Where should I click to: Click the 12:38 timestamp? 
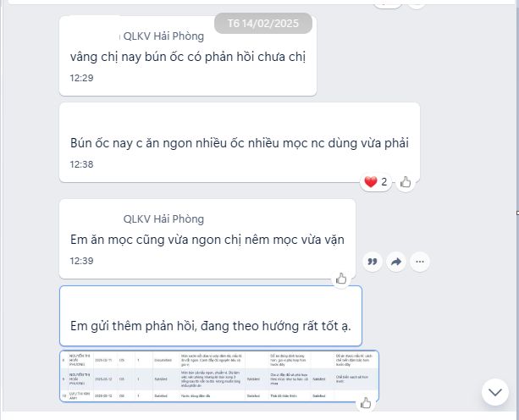81,164
